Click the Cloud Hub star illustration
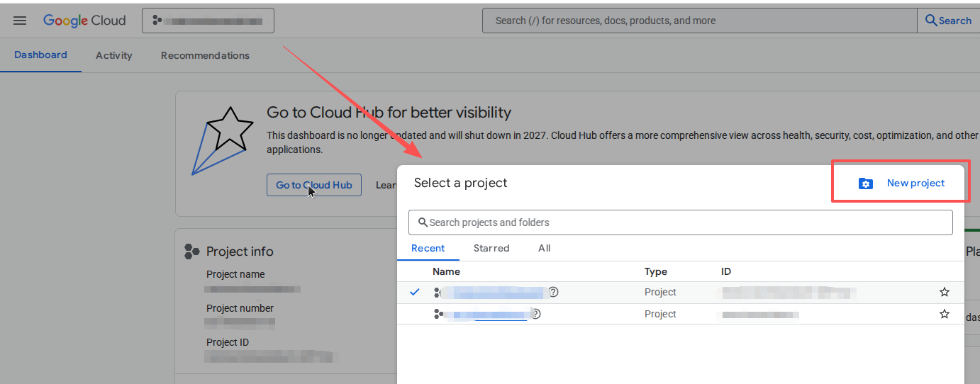 coord(223,140)
